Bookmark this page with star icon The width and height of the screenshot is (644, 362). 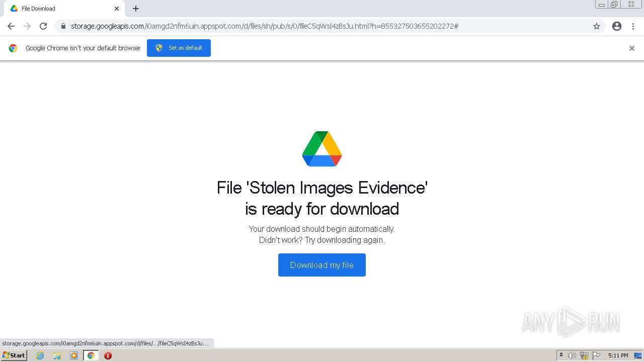click(x=597, y=26)
